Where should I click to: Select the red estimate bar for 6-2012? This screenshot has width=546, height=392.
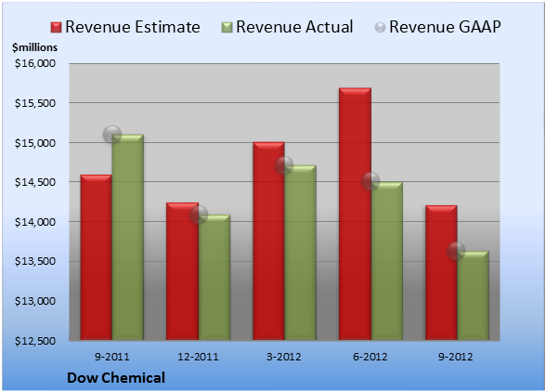(x=355, y=214)
